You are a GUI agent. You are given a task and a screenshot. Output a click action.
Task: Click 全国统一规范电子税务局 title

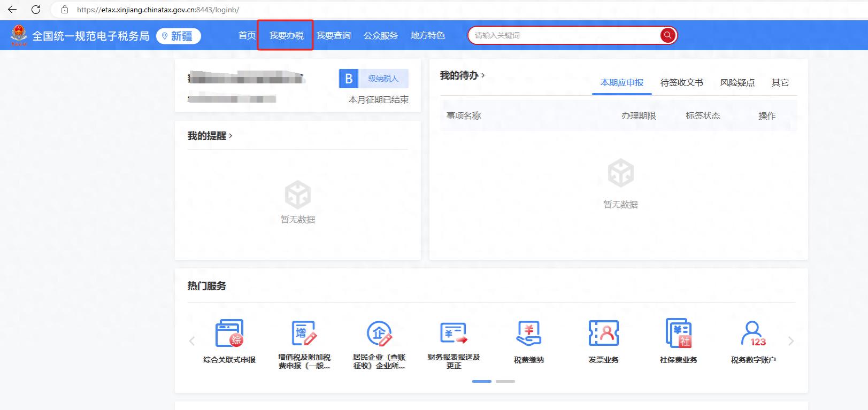point(91,36)
